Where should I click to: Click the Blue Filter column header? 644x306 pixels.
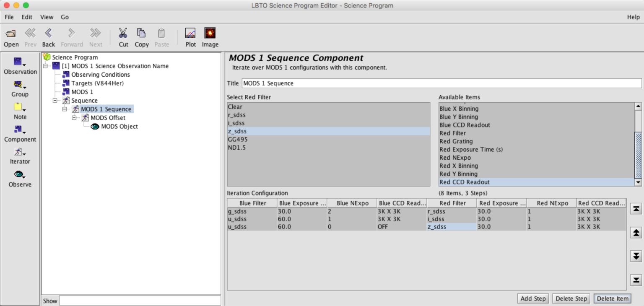coord(252,203)
